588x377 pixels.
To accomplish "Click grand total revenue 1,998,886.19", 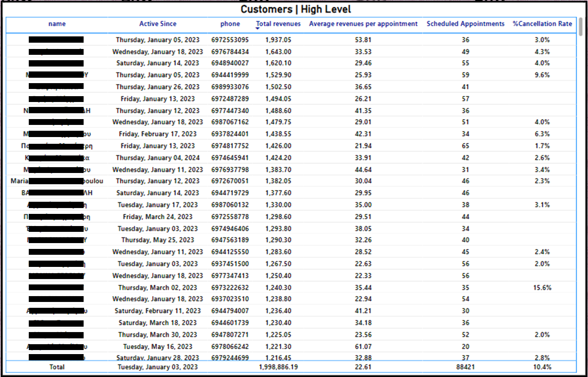I will [x=278, y=367].
